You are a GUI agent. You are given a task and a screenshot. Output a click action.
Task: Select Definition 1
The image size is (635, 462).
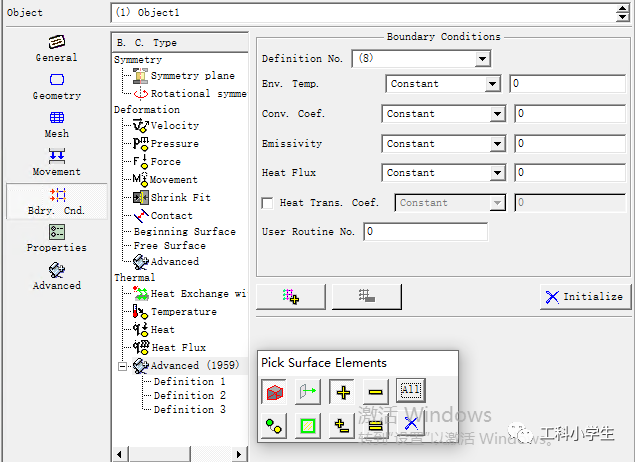click(x=190, y=381)
